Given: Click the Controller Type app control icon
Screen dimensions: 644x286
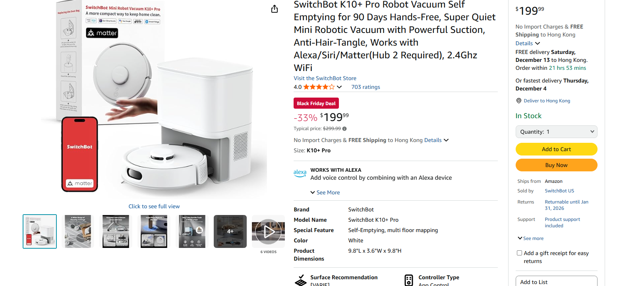Looking at the screenshot, I should click(x=408, y=280).
